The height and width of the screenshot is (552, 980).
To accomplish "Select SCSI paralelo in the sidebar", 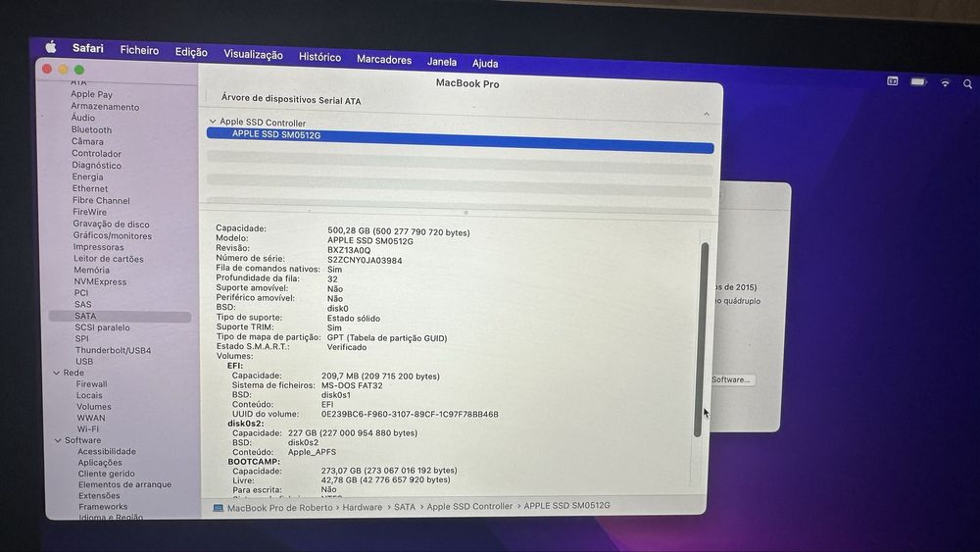I will point(103,327).
